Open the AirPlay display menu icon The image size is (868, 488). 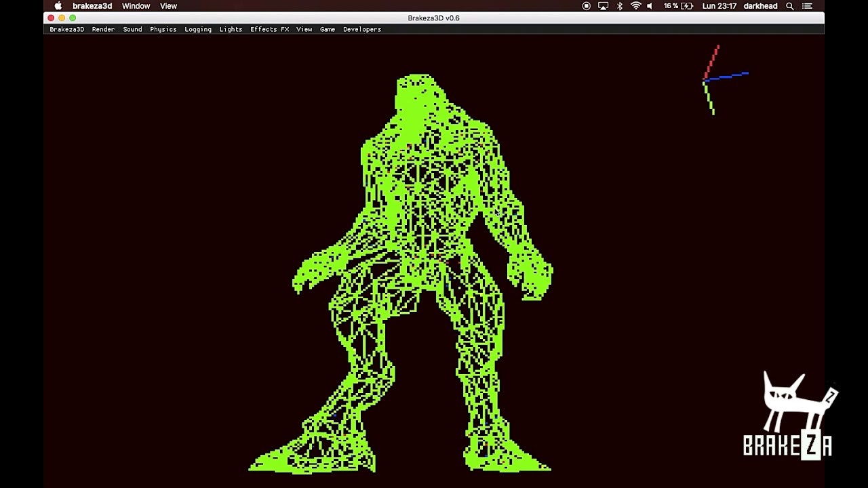tap(603, 6)
